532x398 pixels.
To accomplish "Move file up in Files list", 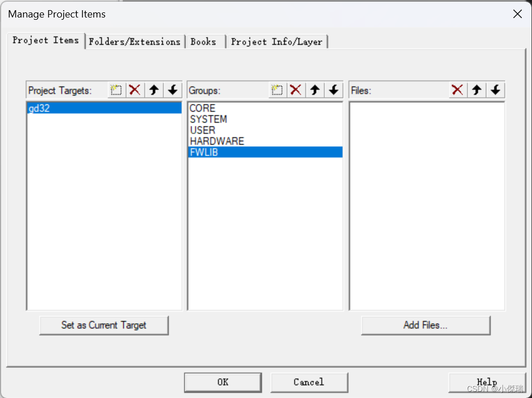I will point(477,90).
